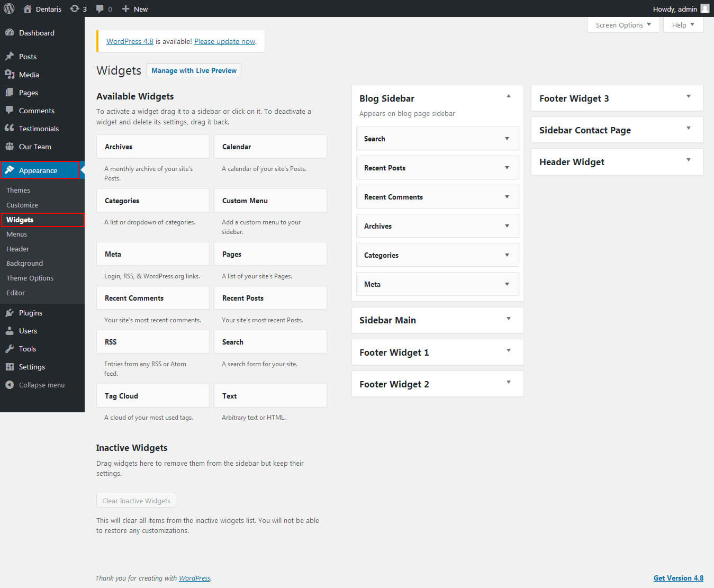Open the comments bubble icon in admin bar

click(x=99, y=9)
